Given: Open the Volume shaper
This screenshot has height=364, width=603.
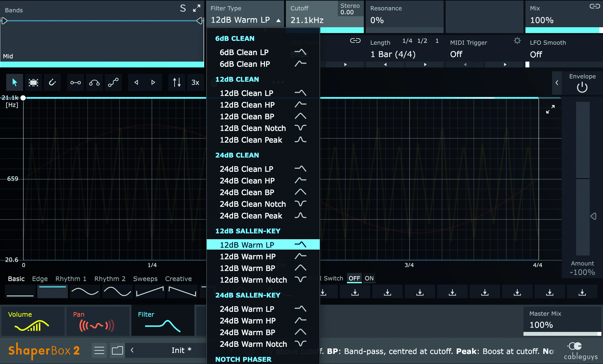Looking at the screenshot, I should tap(33, 321).
